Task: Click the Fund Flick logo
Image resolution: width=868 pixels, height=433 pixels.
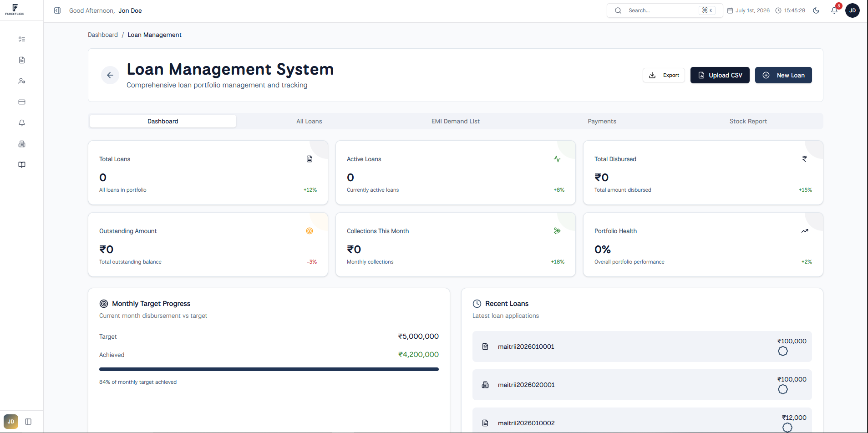Action: pos(15,10)
